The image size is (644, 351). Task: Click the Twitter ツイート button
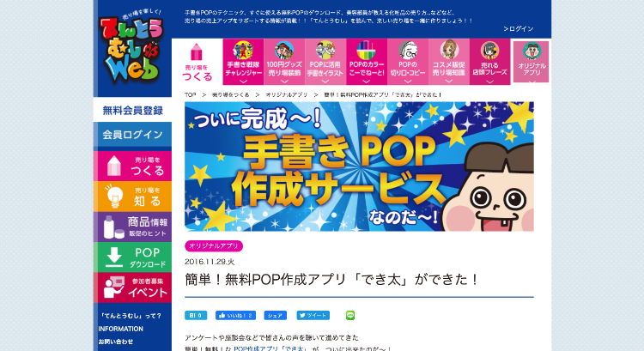(313, 315)
